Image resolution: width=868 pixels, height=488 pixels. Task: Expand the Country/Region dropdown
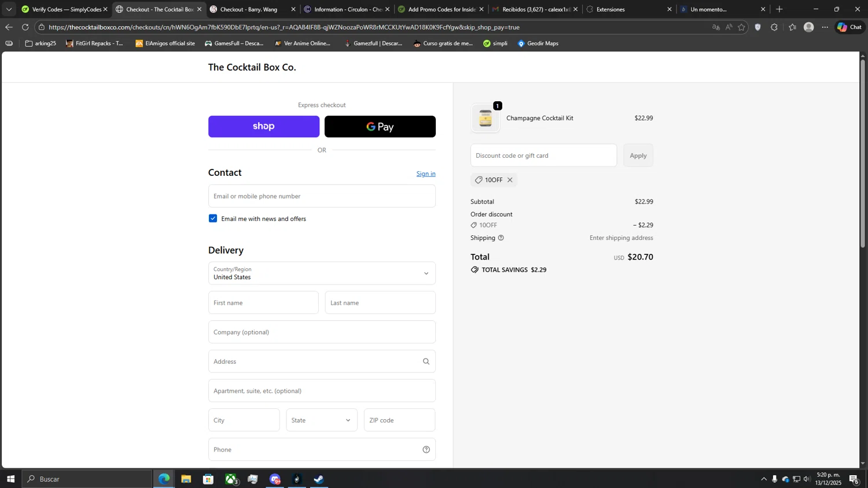click(x=322, y=273)
